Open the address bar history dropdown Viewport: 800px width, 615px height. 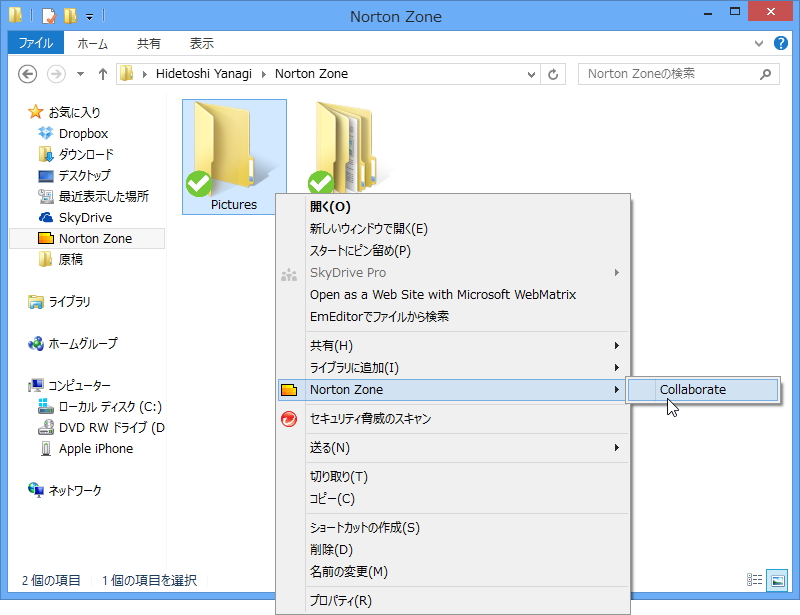(531, 74)
